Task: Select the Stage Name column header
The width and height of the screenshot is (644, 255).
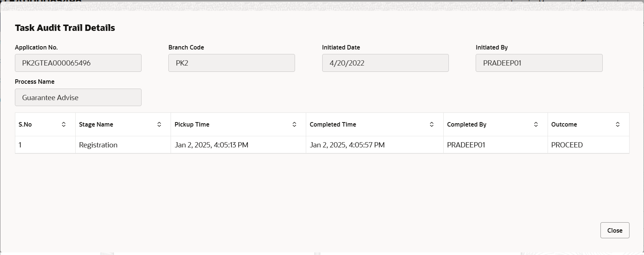Action: 123,124
